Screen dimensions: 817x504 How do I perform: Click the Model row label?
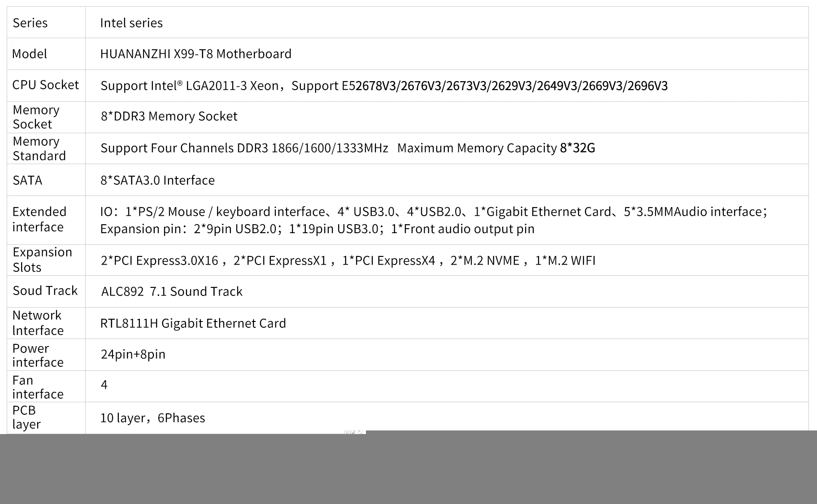coord(30,54)
